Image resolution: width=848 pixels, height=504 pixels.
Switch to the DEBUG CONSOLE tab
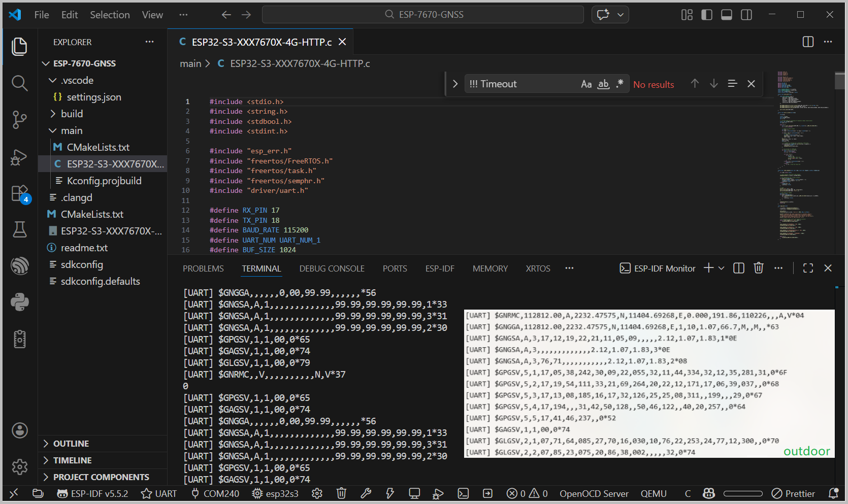coord(332,268)
